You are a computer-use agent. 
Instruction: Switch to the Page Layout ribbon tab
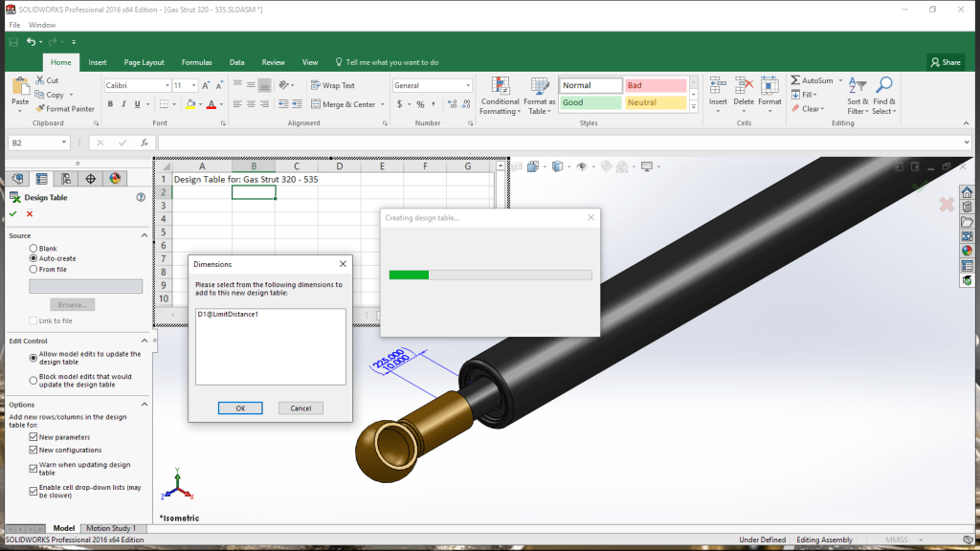[x=144, y=62]
